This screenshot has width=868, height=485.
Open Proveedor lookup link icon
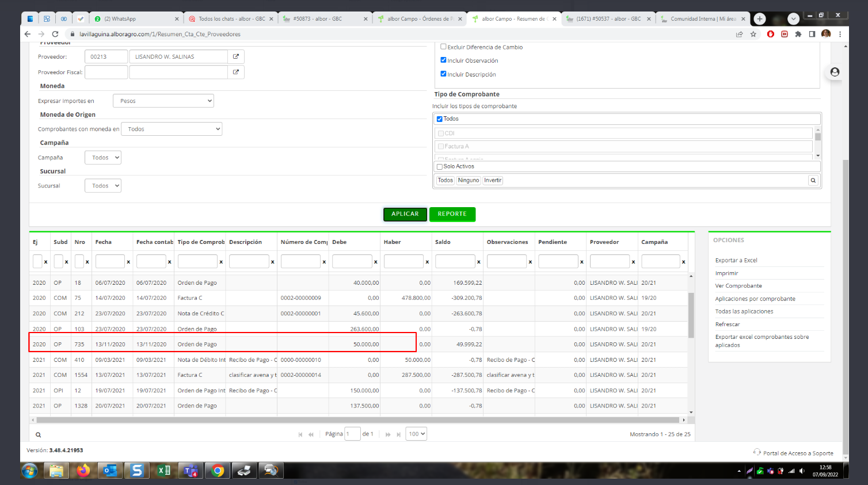point(236,56)
